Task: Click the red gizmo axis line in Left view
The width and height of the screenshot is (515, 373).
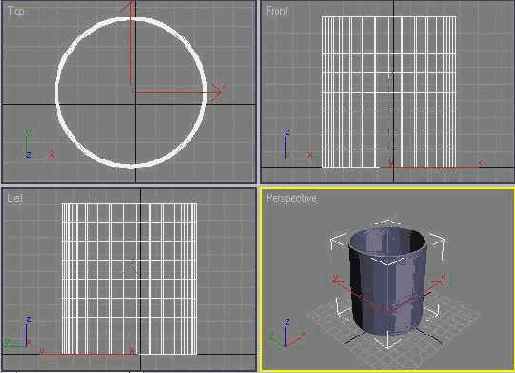Action: [88, 353]
